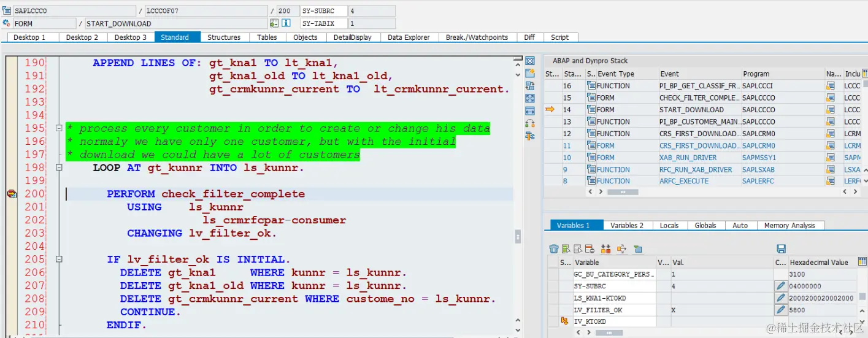Switch to Variables 2 tab
Image resolution: width=868 pixels, height=338 pixels.
[x=627, y=225]
